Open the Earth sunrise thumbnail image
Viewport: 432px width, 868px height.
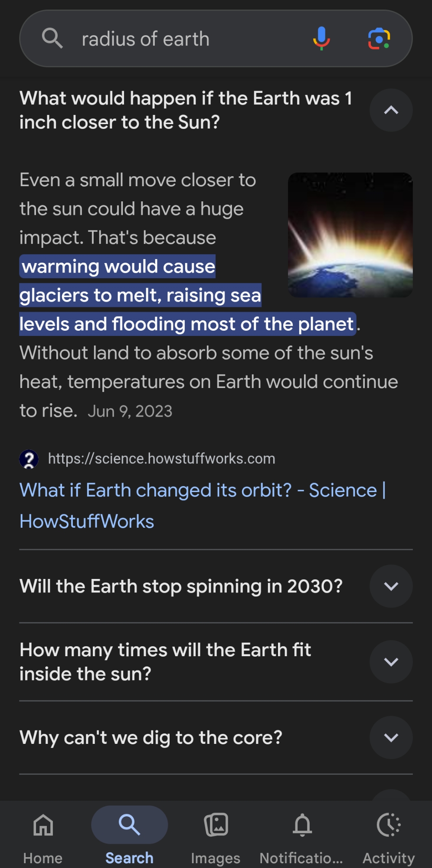pyautogui.click(x=350, y=235)
